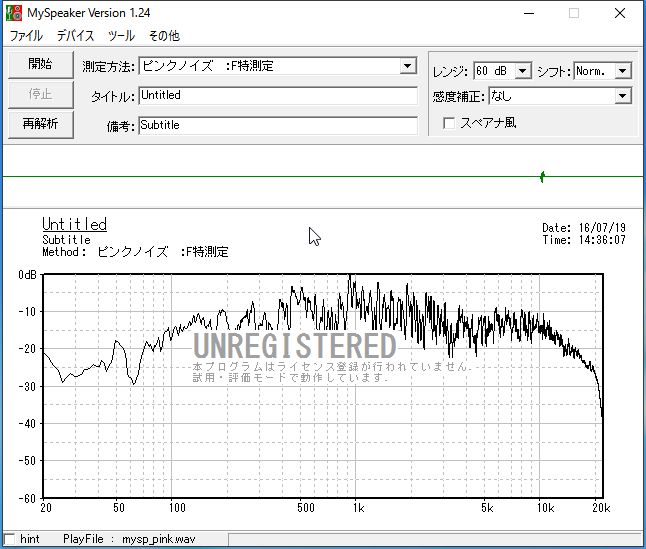Select the ピンクノイズ :F特測定 combo box
Screen dimensions: 646x549
278,66
